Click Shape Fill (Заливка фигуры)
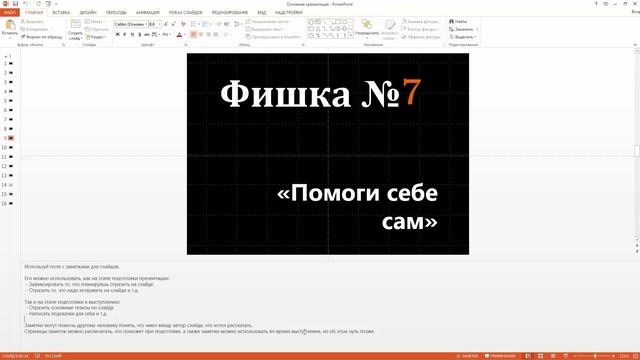640x360 pixels. pos(420,22)
